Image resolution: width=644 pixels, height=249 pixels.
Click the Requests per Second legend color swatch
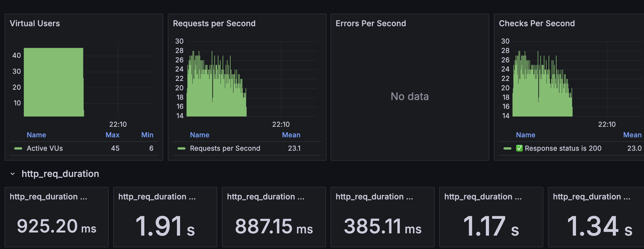tap(181, 148)
